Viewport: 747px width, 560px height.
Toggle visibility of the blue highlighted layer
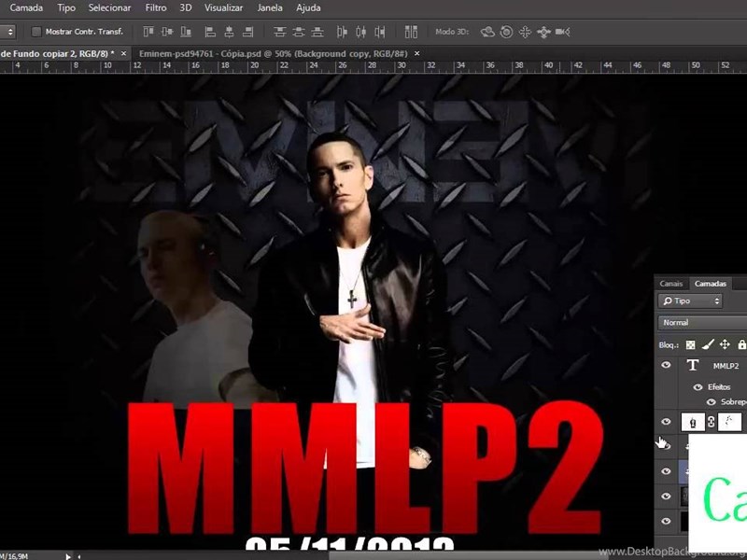[x=666, y=471]
